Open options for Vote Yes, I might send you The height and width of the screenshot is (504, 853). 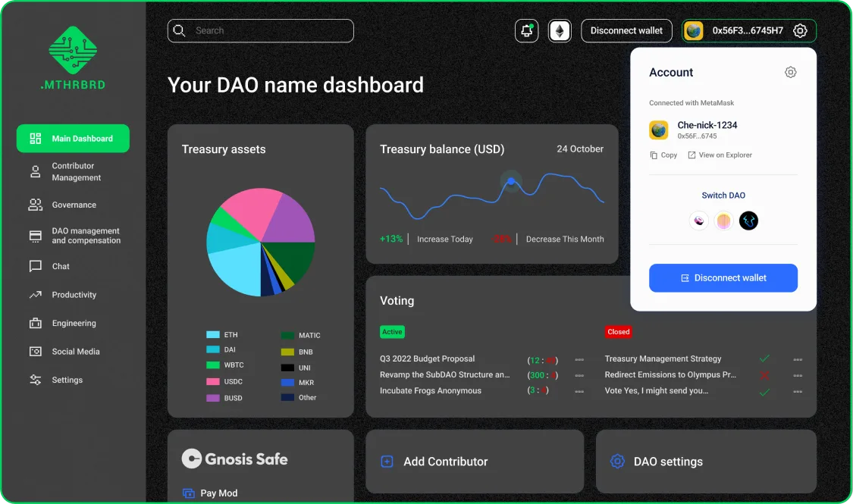point(798,392)
